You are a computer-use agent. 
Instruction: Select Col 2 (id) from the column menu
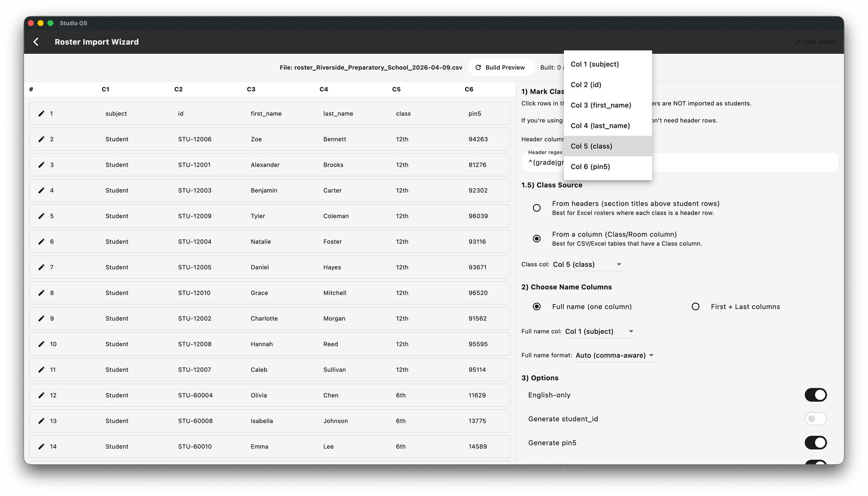(x=586, y=84)
